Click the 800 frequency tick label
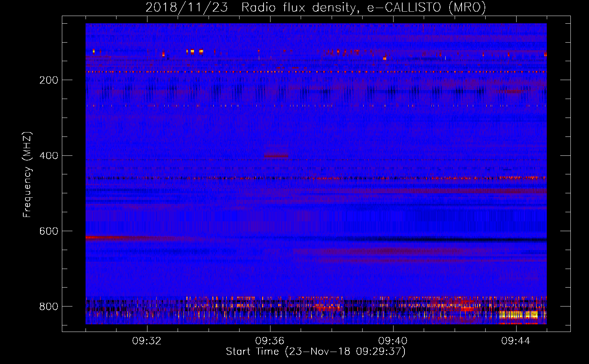Viewport: 589px width, 364px height. pos(49,307)
